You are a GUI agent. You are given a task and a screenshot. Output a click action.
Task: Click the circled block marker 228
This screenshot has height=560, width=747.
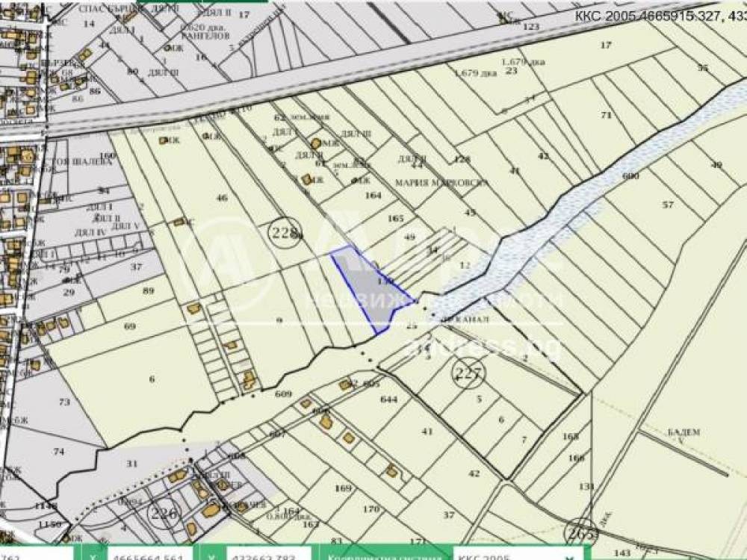click(285, 233)
